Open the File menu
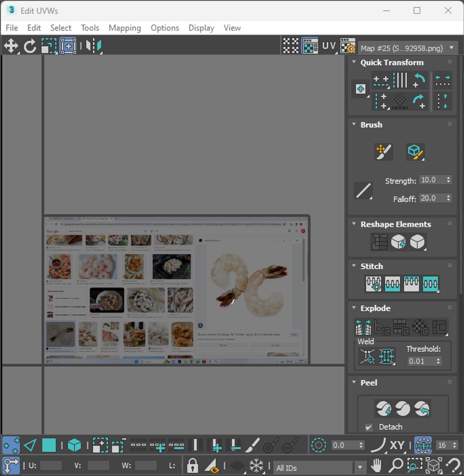464x476 pixels. [12, 28]
